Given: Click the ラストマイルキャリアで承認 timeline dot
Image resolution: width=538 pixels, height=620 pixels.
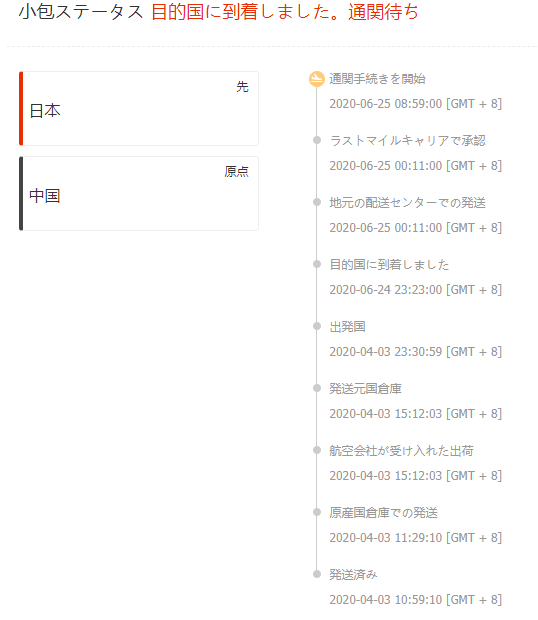Looking at the screenshot, I should click(x=317, y=140).
